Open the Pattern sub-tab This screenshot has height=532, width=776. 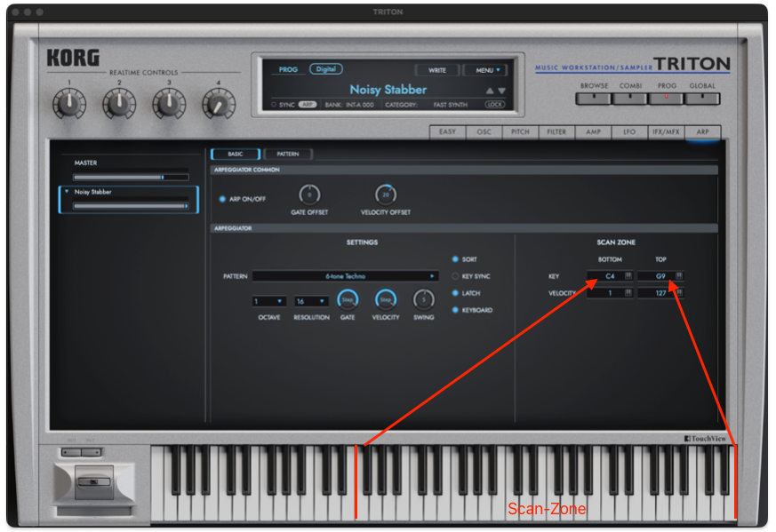[288, 154]
